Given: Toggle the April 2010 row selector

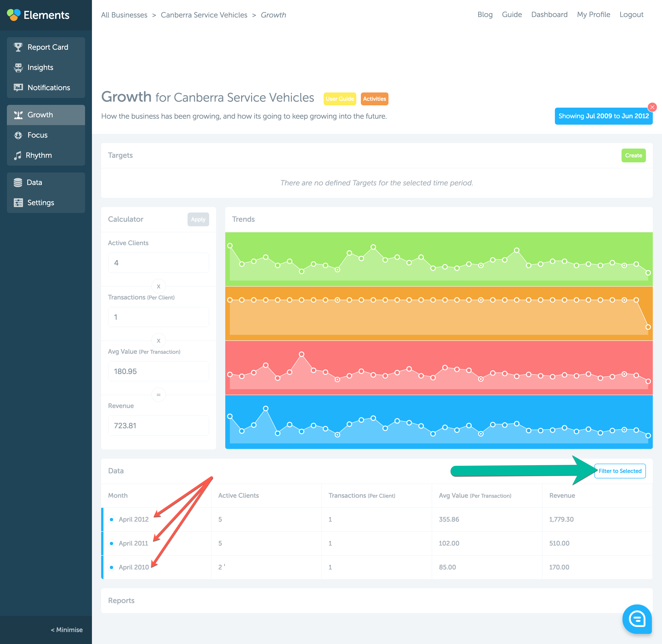Looking at the screenshot, I should [x=111, y=567].
